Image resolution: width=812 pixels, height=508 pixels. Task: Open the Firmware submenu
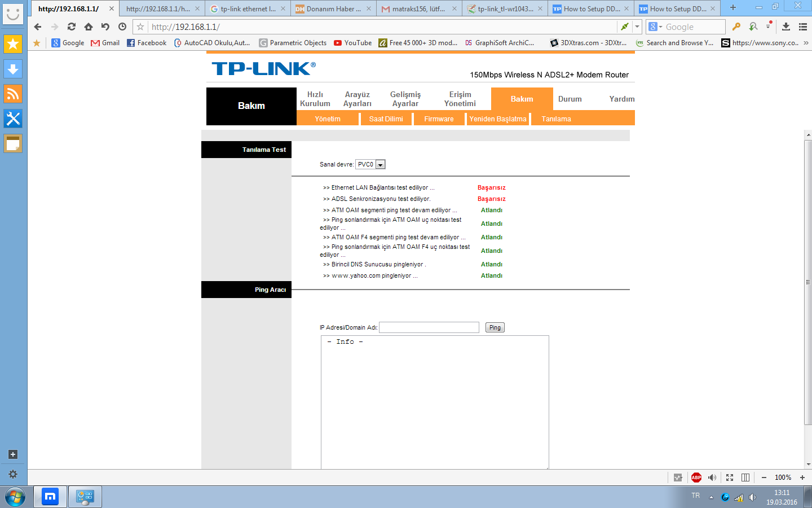pyautogui.click(x=439, y=119)
